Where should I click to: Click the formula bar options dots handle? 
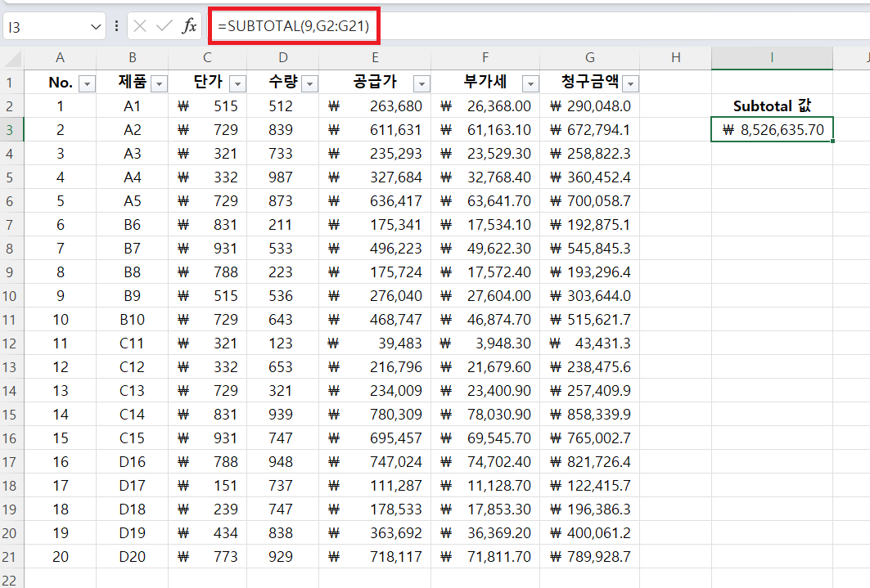pos(116,26)
